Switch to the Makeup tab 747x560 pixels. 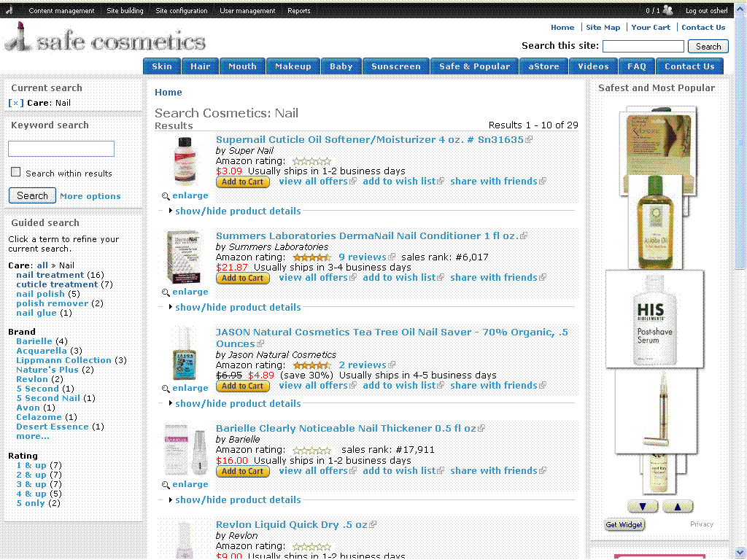[x=293, y=66]
